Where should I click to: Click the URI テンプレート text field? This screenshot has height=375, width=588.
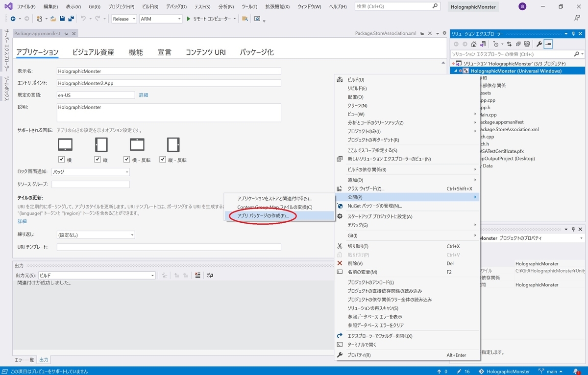pyautogui.click(x=169, y=247)
